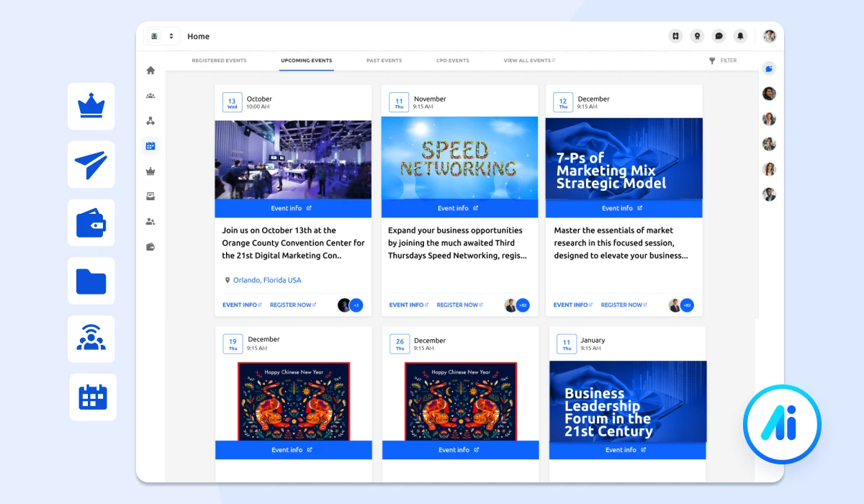864x504 pixels.
Task: Switch to the Registered Events tab
Action: click(219, 60)
